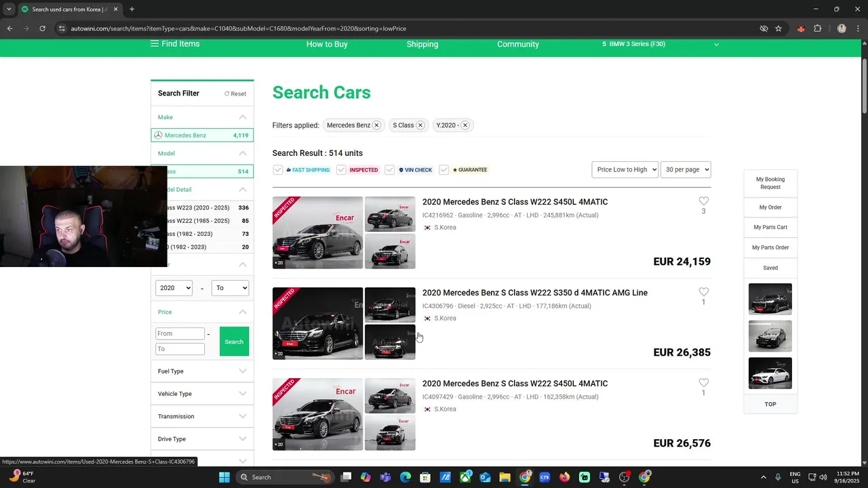This screenshot has width=868, height=488.
Task: Go back using the browser back arrow
Action: (9, 28)
